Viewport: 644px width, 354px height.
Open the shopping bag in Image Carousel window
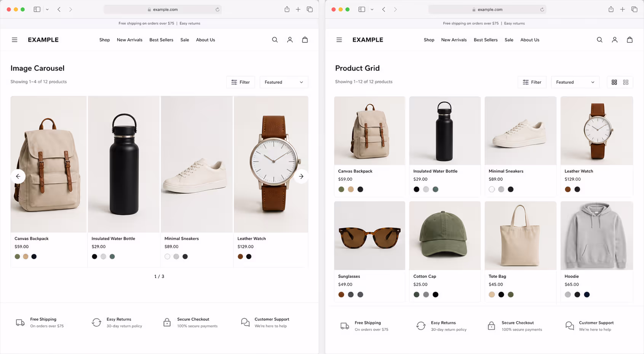click(x=305, y=40)
